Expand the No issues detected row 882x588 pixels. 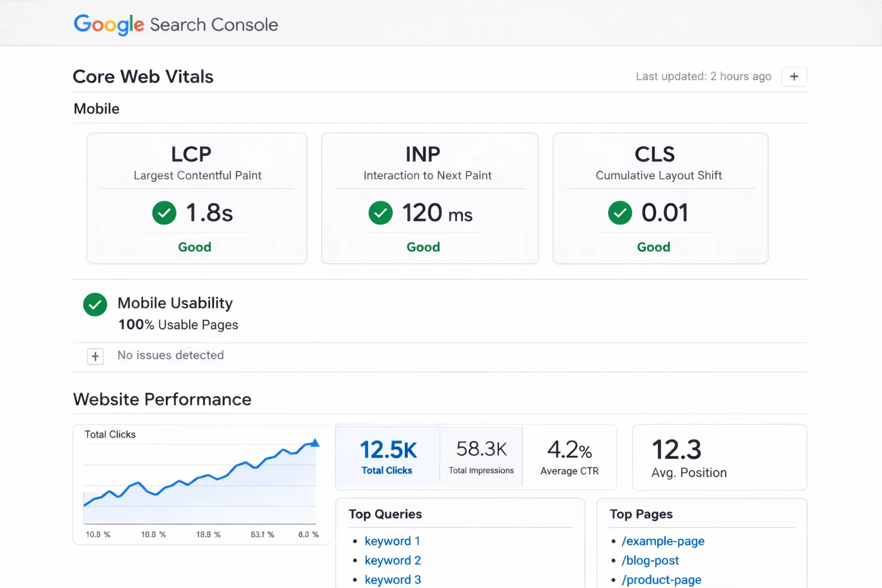pyautogui.click(x=95, y=357)
